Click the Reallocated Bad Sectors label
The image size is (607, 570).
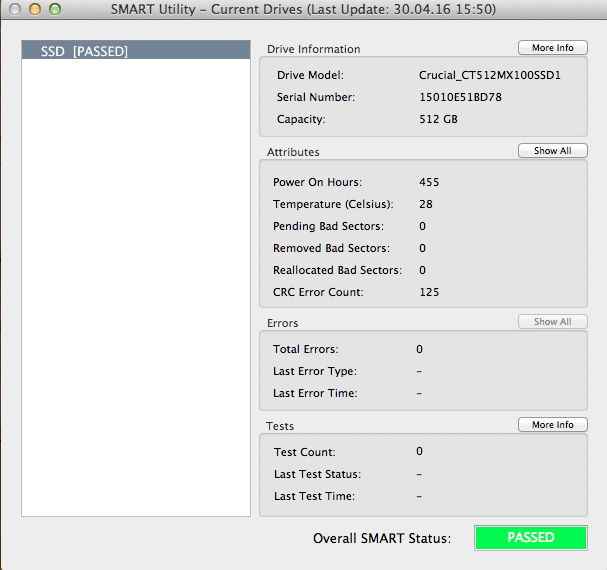(x=337, y=270)
